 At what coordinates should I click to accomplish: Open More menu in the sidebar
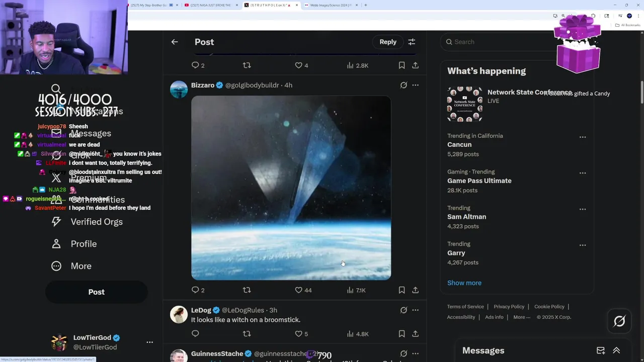coord(71,266)
